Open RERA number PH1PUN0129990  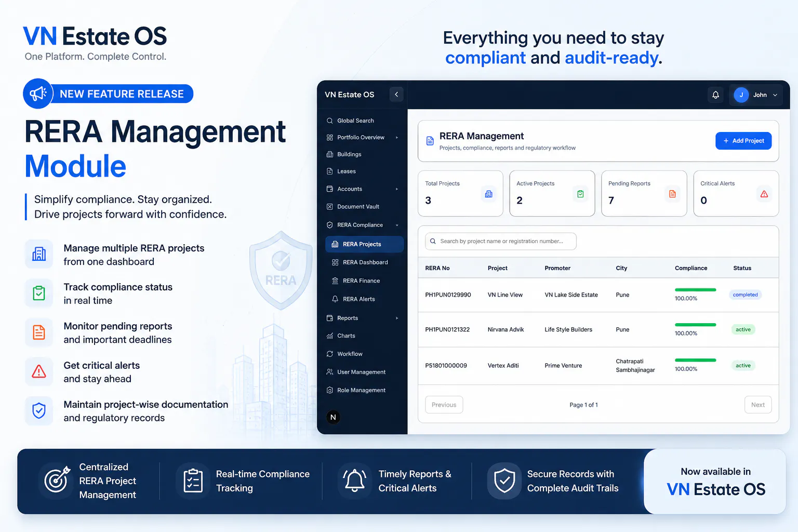click(x=448, y=295)
